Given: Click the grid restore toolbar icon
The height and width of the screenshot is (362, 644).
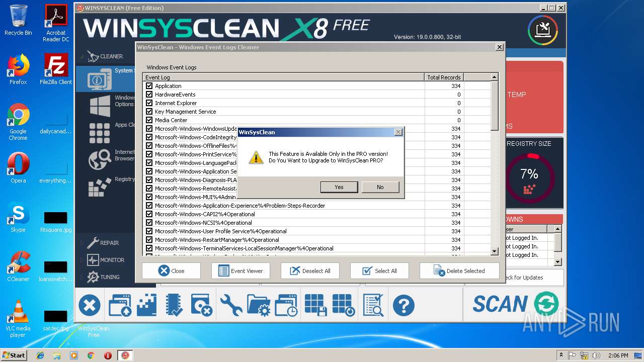Looking at the screenshot, I should (x=344, y=305).
